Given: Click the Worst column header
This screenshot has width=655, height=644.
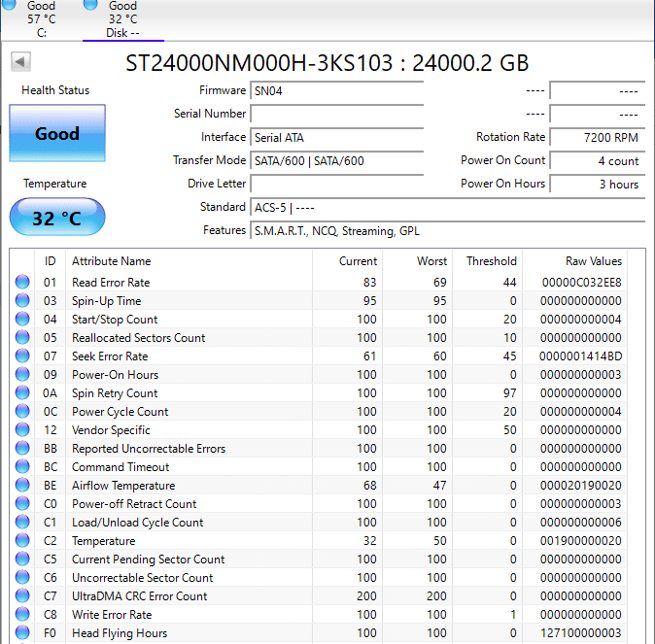Looking at the screenshot, I should [417, 261].
